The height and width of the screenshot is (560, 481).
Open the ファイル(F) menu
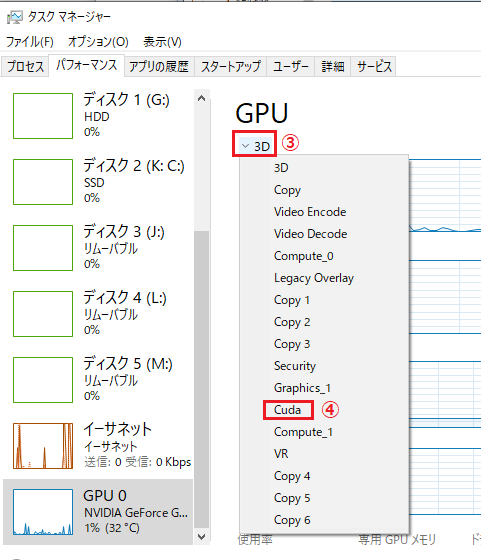[x=30, y=42]
